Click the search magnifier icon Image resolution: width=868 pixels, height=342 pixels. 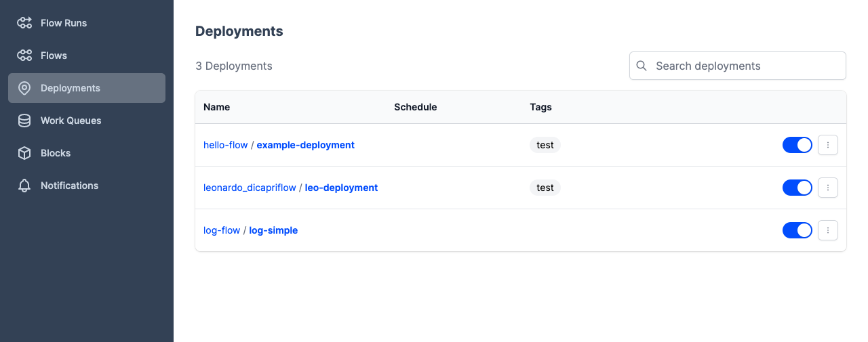pyautogui.click(x=642, y=66)
